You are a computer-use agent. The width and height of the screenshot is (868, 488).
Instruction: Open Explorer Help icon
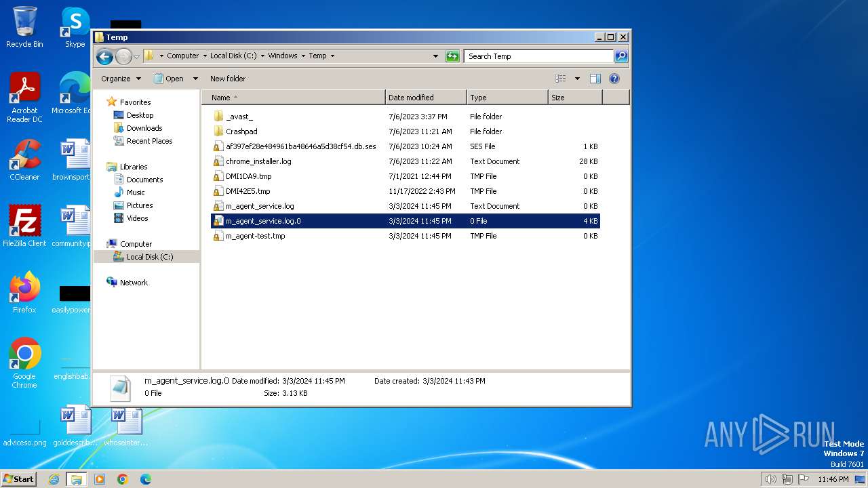614,79
